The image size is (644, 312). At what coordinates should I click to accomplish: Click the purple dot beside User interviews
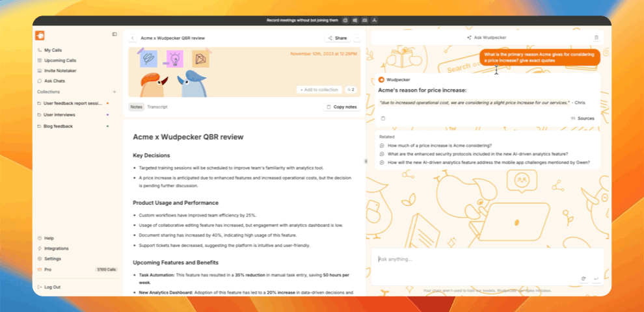coord(107,115)
